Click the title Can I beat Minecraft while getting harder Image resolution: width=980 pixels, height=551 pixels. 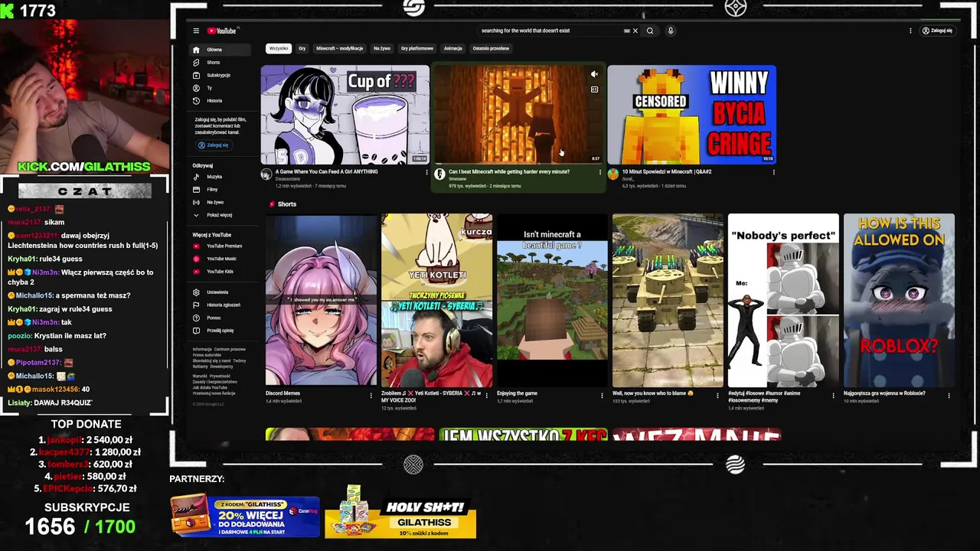[x=509, y=171]
